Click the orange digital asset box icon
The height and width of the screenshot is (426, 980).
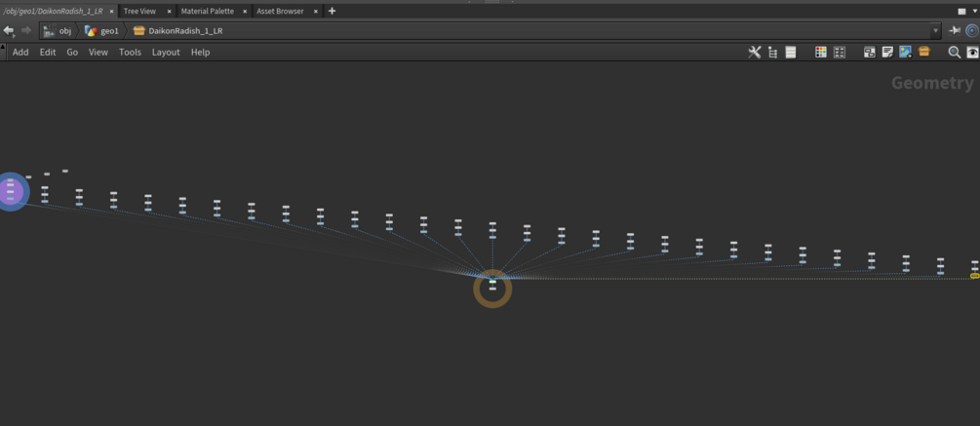(924, 52)
